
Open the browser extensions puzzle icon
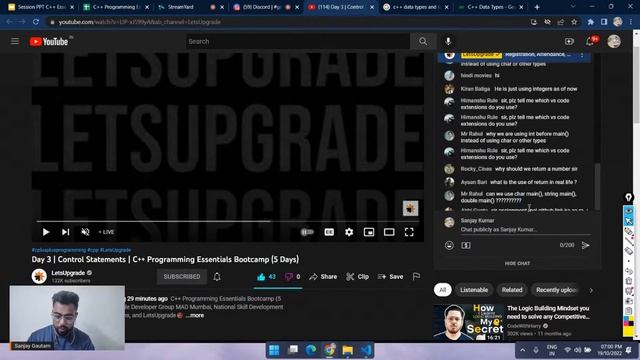tap(590, 22)
